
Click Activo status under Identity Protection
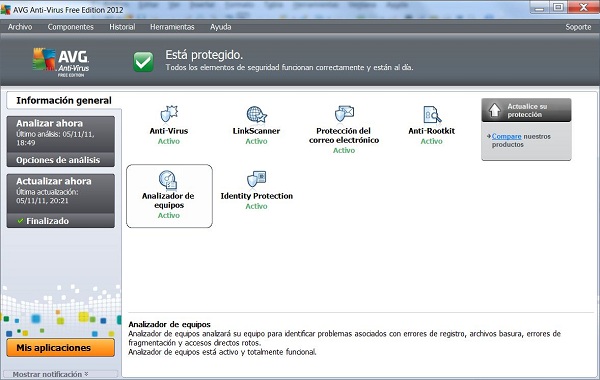256,206
